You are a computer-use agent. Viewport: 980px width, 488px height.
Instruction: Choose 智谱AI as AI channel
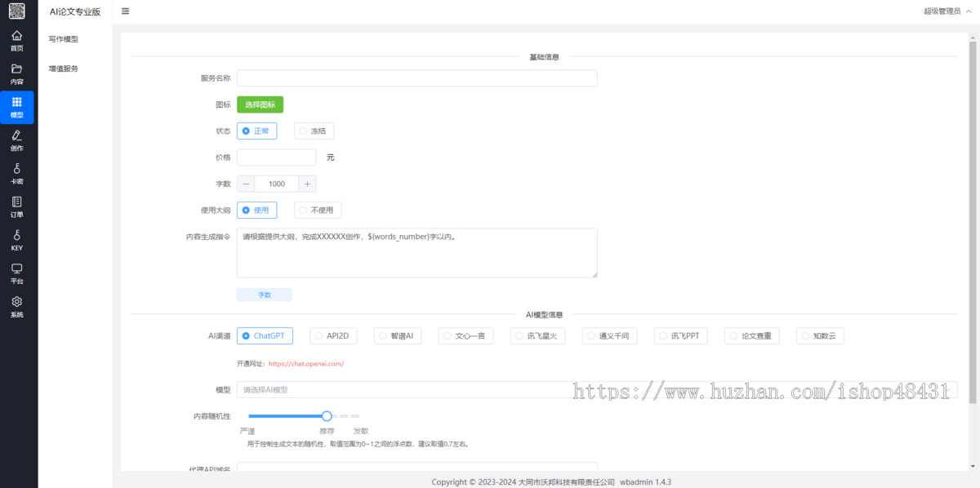pos(398,335)
